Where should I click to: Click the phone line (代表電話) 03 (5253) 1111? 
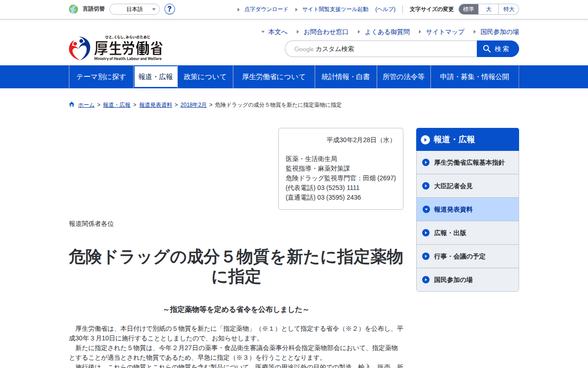tap(322, 188)
